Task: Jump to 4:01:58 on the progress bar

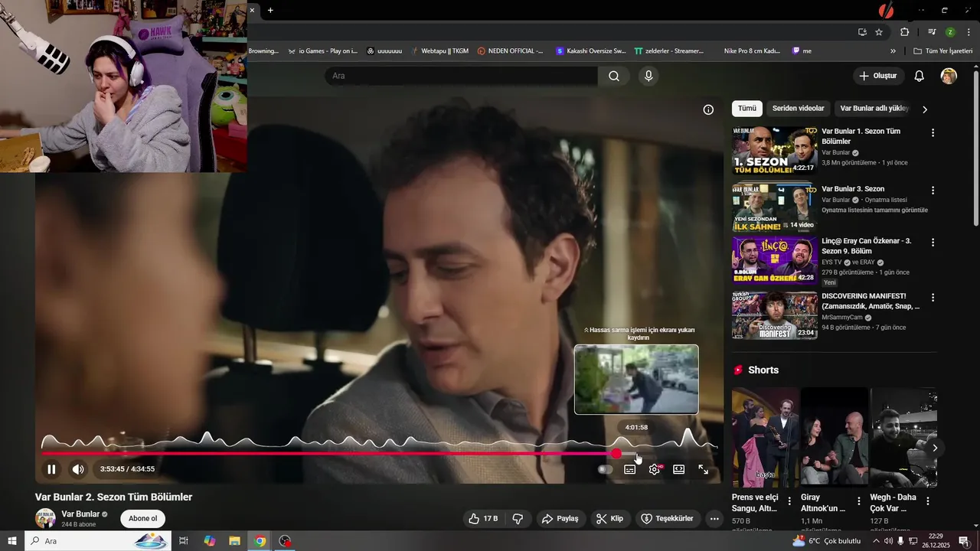Action: coord(636,454)
